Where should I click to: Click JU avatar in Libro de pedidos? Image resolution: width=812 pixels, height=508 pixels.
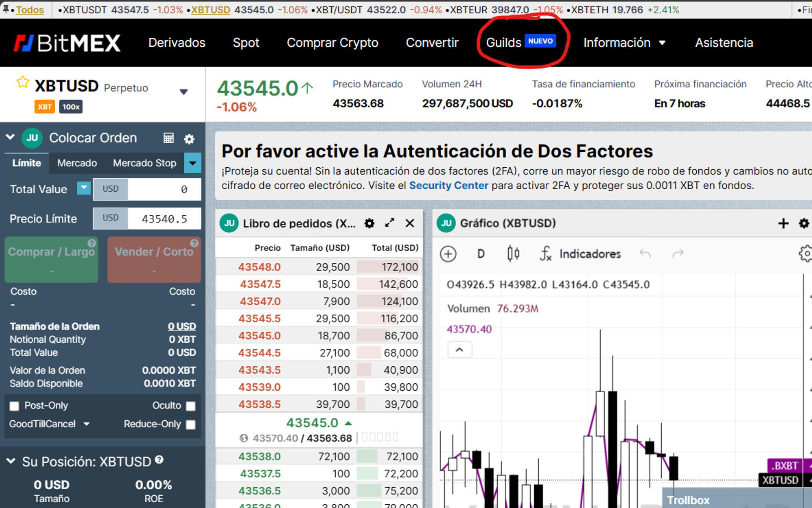(229, 223)
